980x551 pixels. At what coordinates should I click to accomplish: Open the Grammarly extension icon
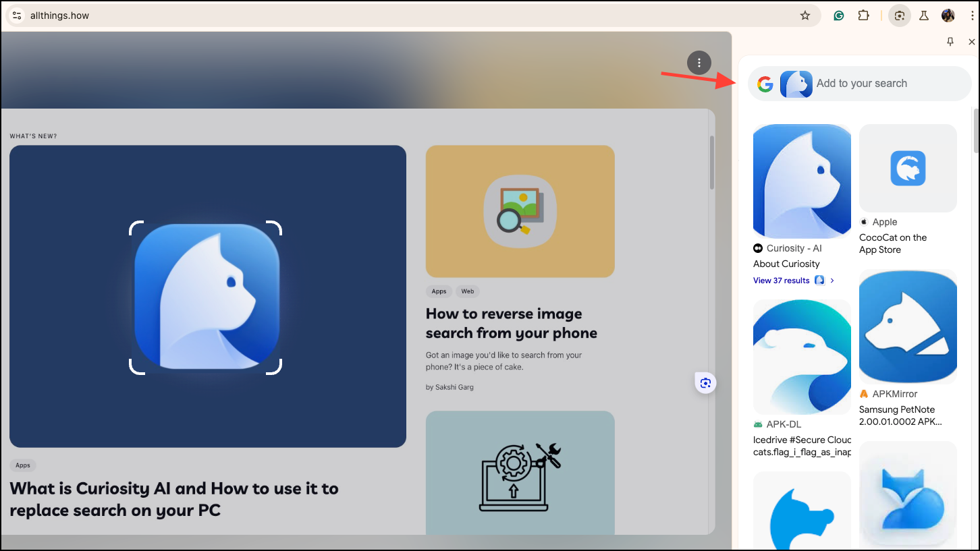click(x=839, y=16)
